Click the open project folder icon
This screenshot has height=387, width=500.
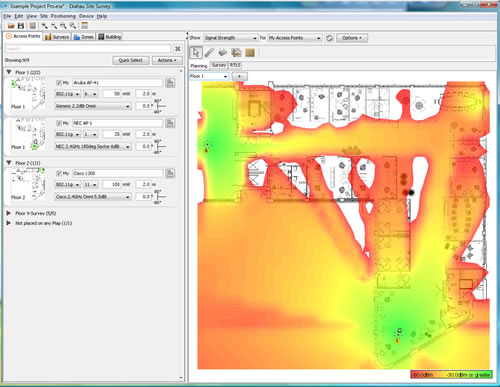(11, 26)
